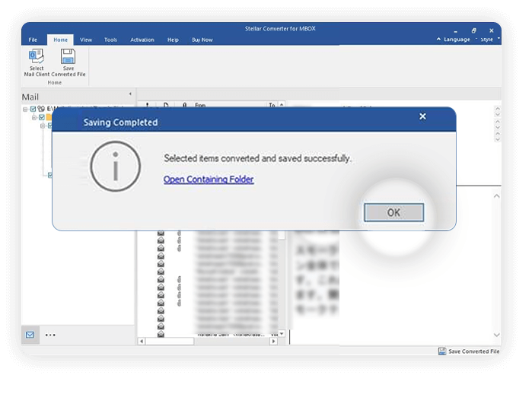
Task: Open the Tools tab
Action: pyautogui.click(x=110, y=40)
